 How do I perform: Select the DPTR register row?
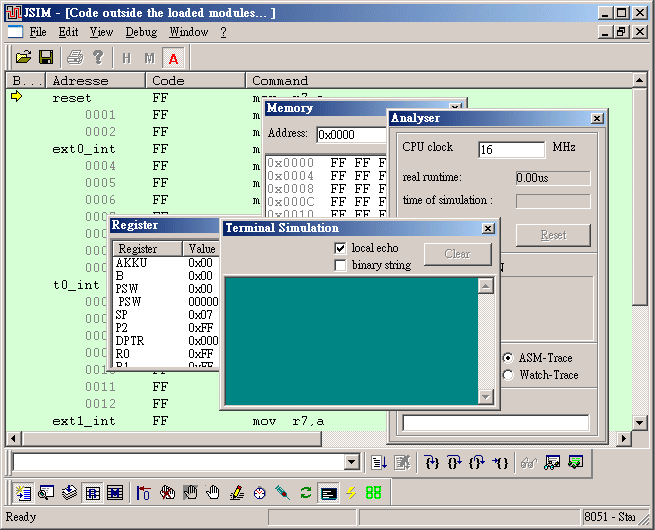coord(166,341)
